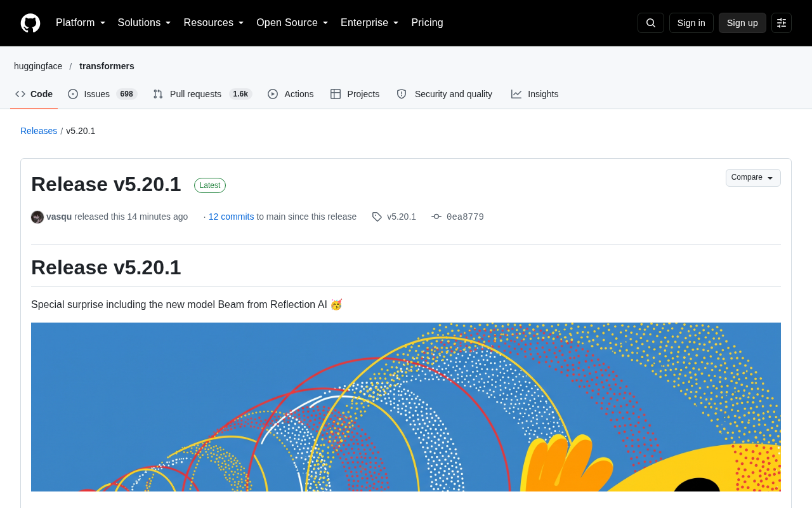812x508 pixels.
Task: Go to the GitHub homepage logo
Action: tap(30, 23)
